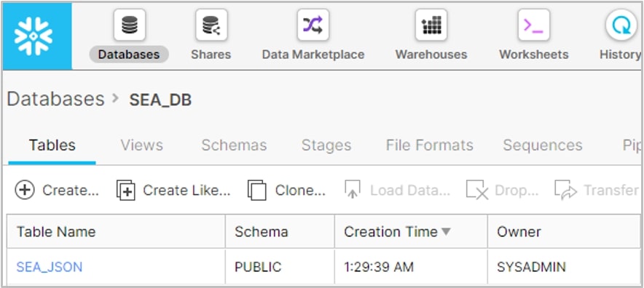The width and height of the screenshot is (644, 288).
Task: Click the Create table plus icon
Action: point(25,190)
